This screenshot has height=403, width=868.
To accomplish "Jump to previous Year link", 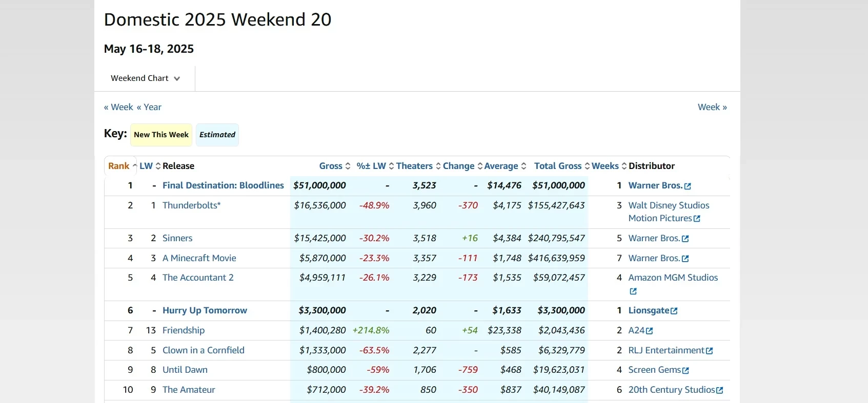I will click(x=149, y=107).
